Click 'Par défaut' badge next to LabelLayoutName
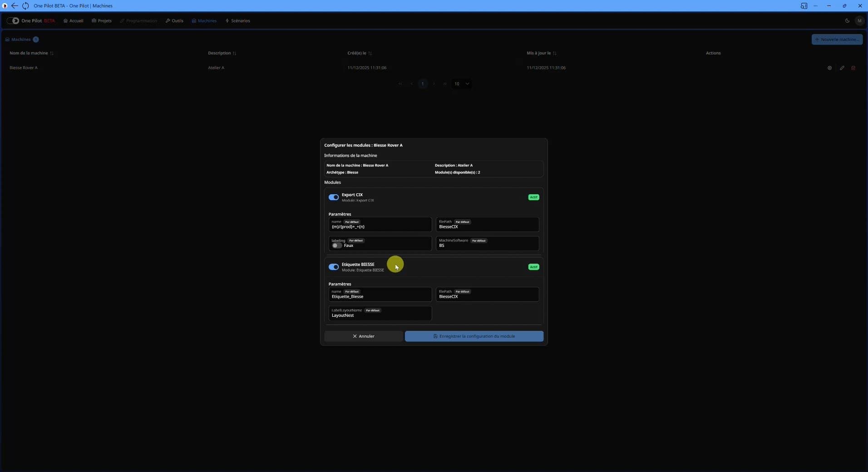This screenshot has height=472, width=868. 373,310
